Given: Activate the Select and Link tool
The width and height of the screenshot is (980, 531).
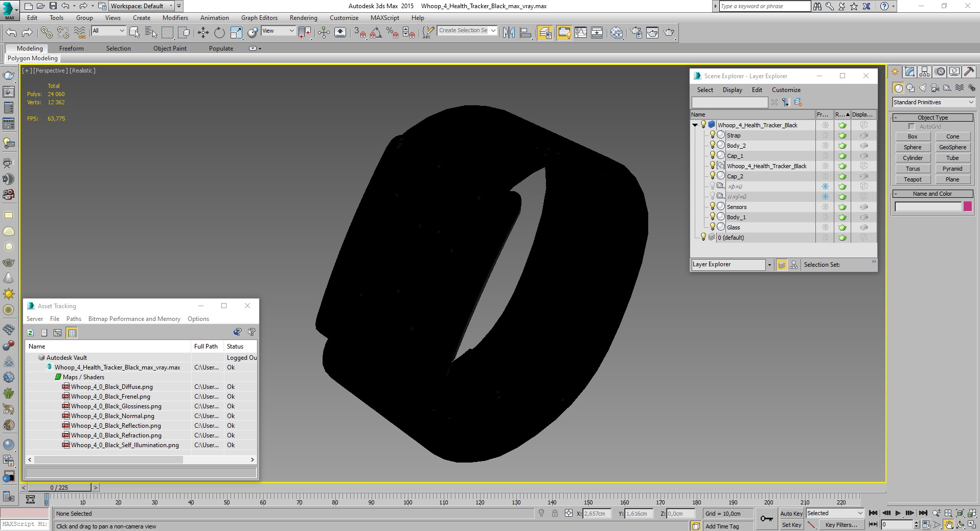Looking at the screenshot, I should click(47, 33).
